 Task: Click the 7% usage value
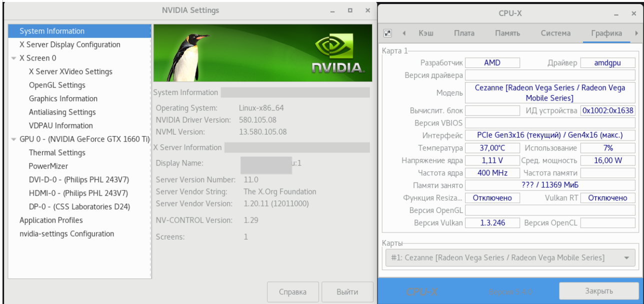607,148
